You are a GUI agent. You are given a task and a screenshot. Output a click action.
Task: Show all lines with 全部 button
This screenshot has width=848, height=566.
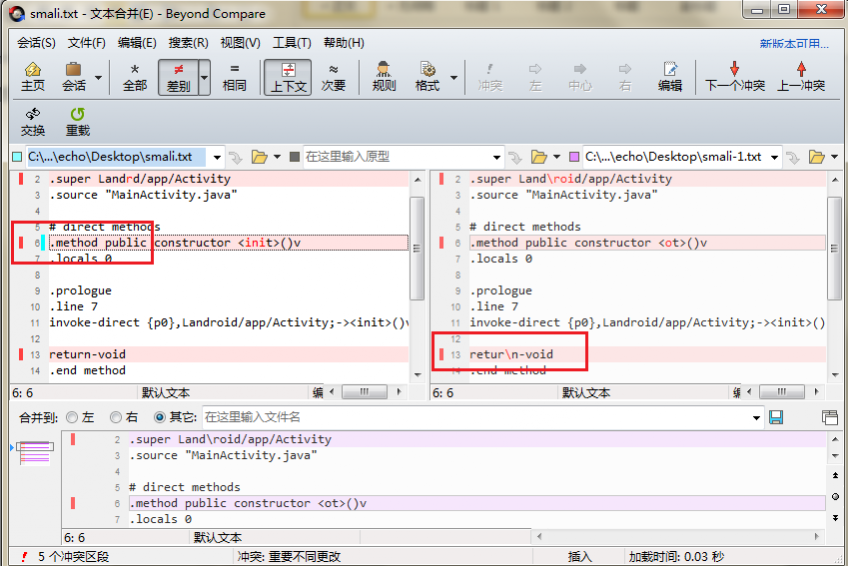point(135,77)
